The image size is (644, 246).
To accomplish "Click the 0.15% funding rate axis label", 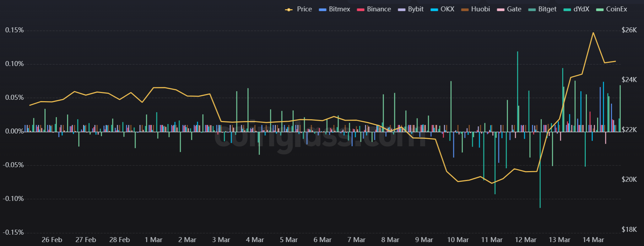I will tap(14, 30).
